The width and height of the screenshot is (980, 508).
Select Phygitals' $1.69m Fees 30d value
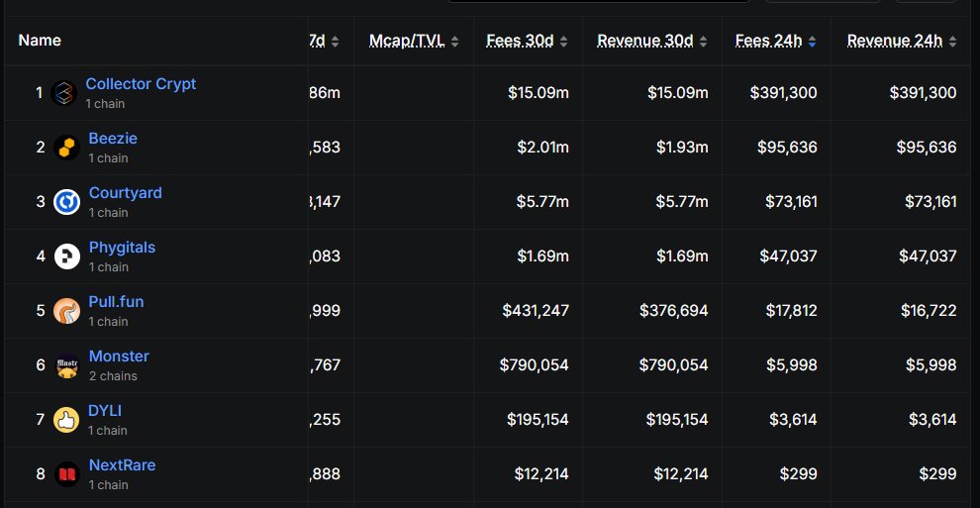click(542, 255)
